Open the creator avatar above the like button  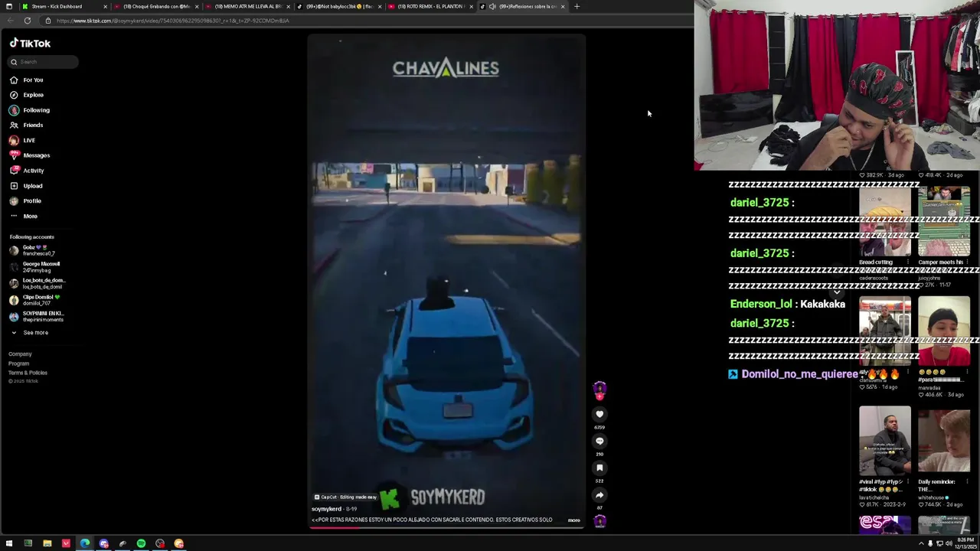tap(599, 389)
